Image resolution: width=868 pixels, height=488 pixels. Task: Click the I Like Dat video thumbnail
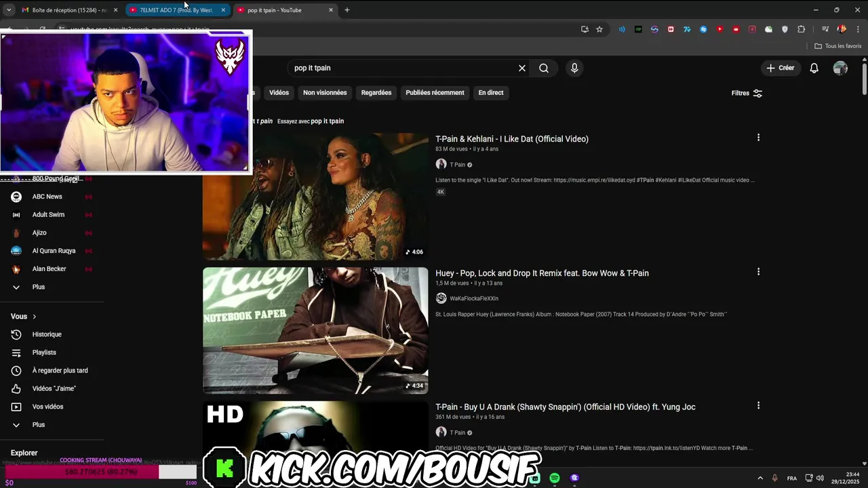(x=315, y=197)
